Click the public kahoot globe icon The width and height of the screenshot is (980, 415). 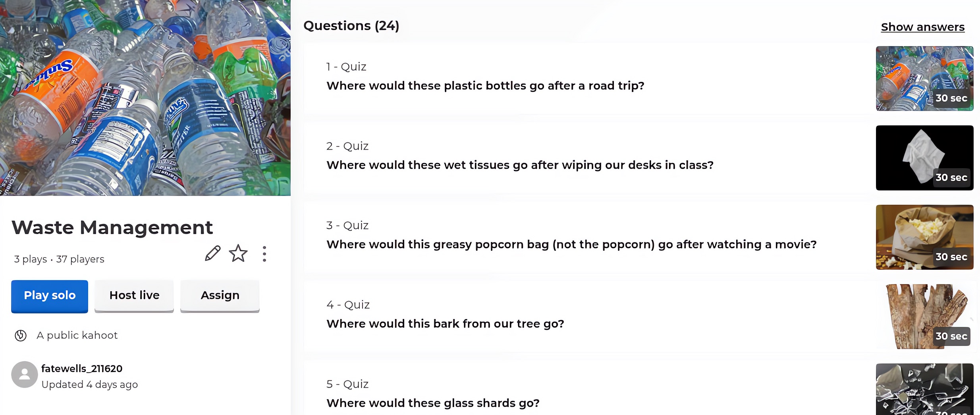(21, 335)
